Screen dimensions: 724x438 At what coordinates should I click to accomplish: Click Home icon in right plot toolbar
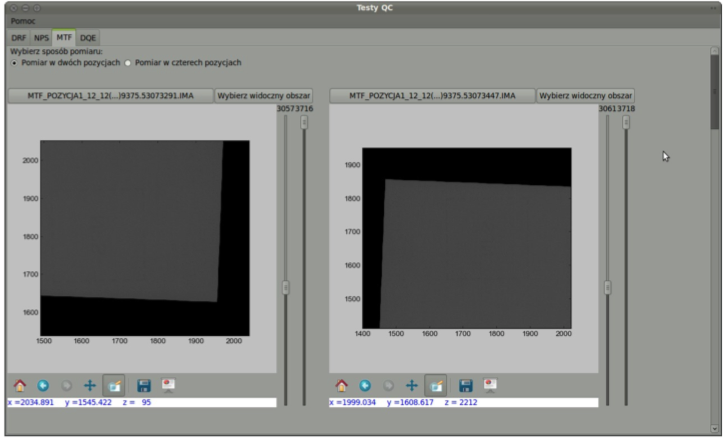click(x=342, y=384)
